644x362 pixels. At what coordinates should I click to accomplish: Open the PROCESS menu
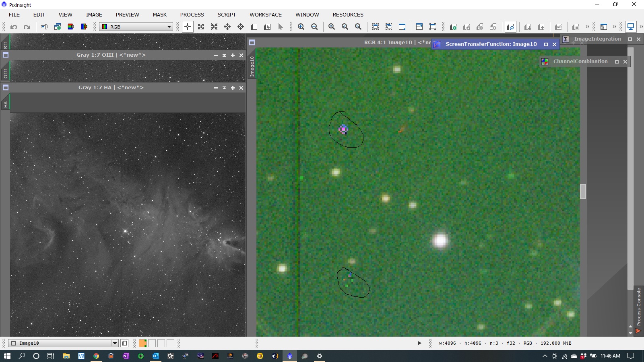coord(192,14)
